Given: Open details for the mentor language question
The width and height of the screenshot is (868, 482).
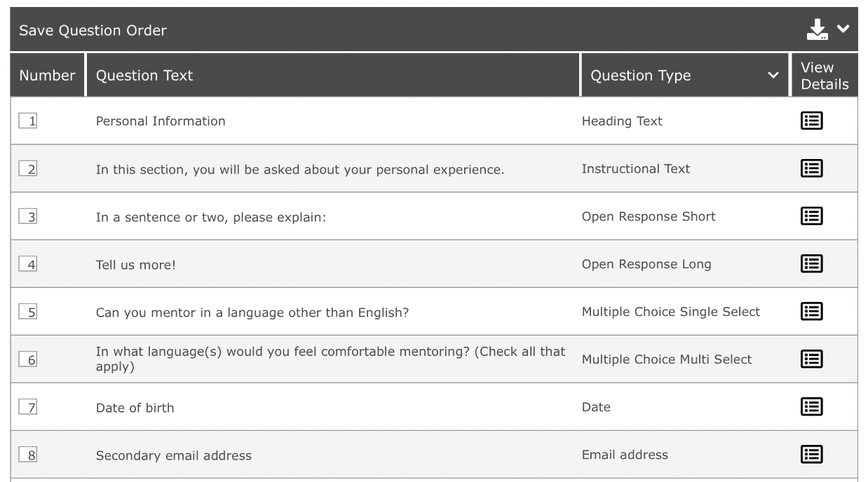Looking at the screenshot, I should click(x=812, y=311).
